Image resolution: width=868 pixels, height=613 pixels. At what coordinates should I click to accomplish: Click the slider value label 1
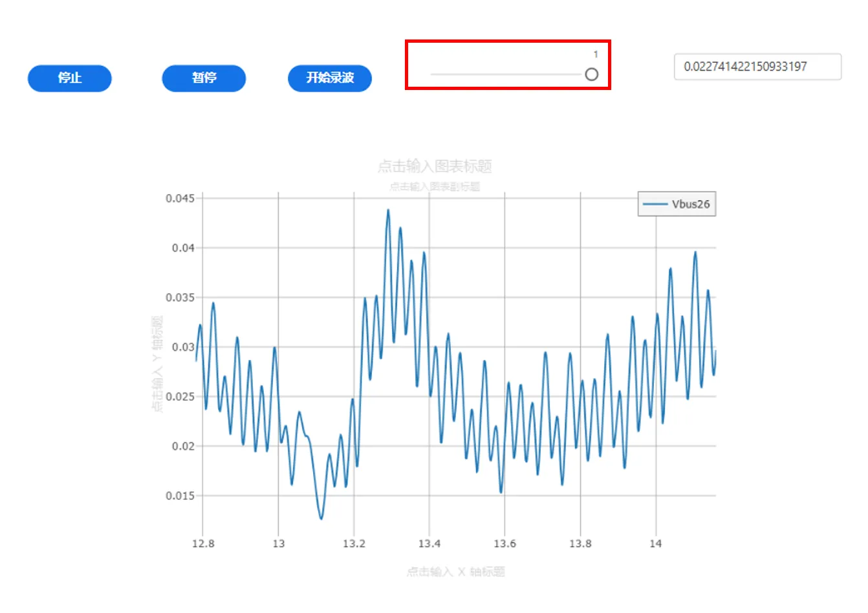coord(596,54)
